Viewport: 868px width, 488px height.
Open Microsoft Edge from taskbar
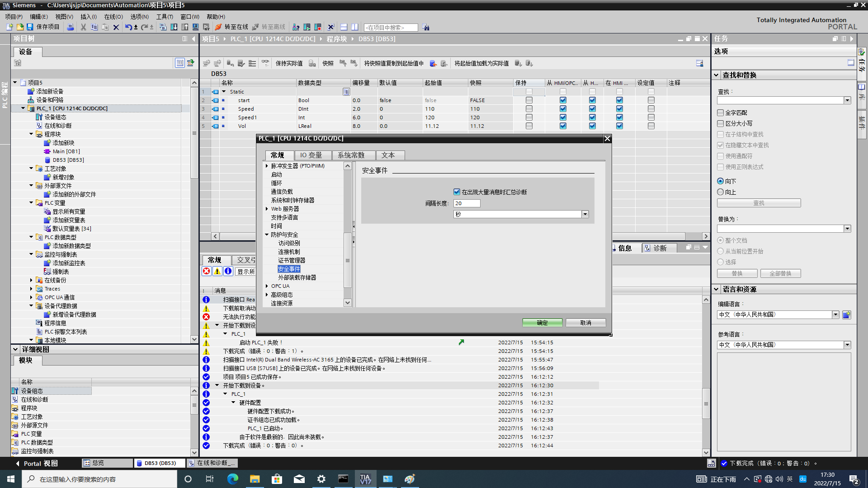(232, 479)
